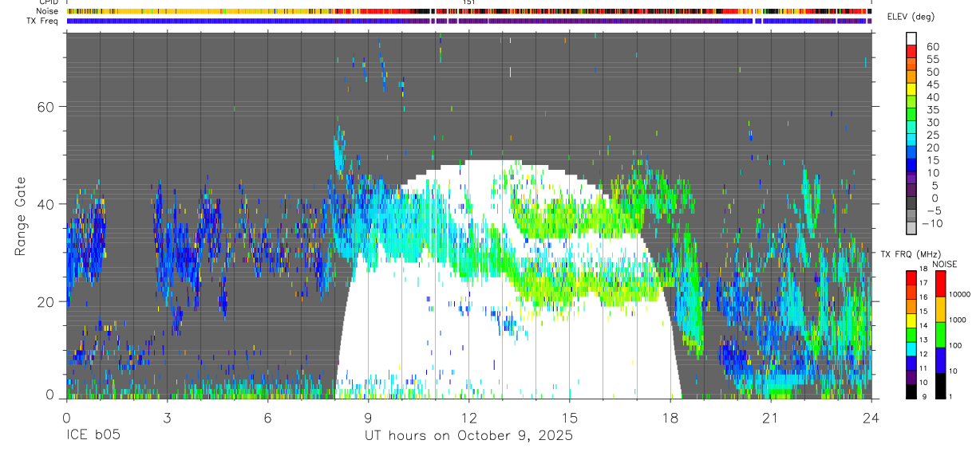Click the x-axis hour tick '6'

(x=267, y=418)
